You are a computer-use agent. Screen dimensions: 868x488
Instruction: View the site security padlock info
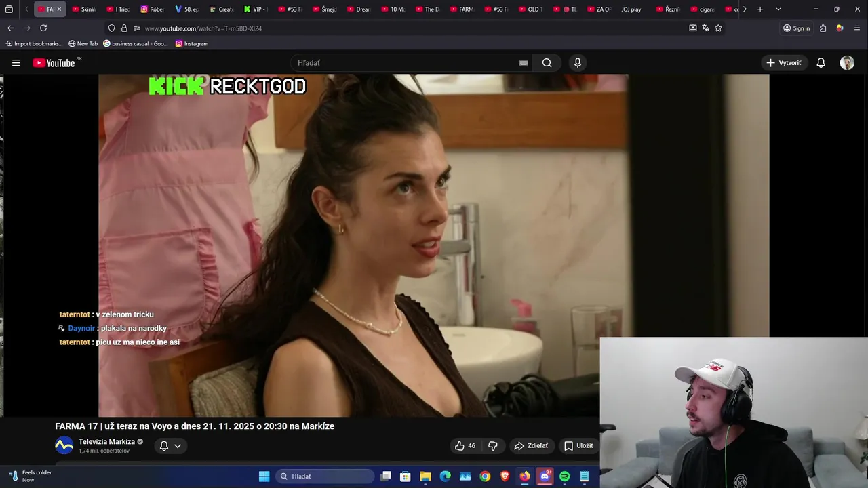tap(124, 28)
